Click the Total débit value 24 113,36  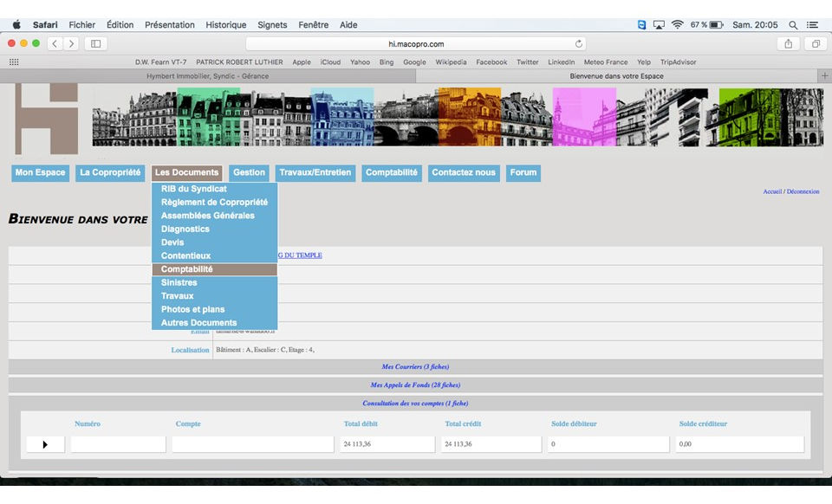(x=356, y=444)
